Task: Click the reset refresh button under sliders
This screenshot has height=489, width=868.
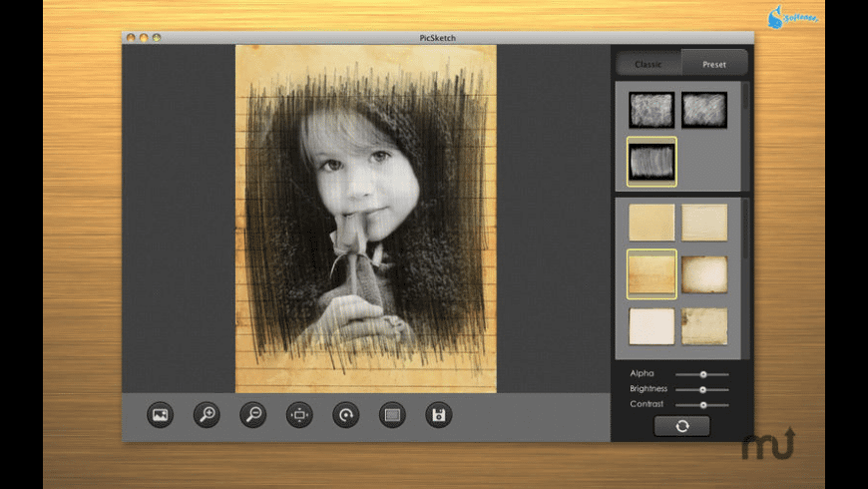Action: coord(682,426)
